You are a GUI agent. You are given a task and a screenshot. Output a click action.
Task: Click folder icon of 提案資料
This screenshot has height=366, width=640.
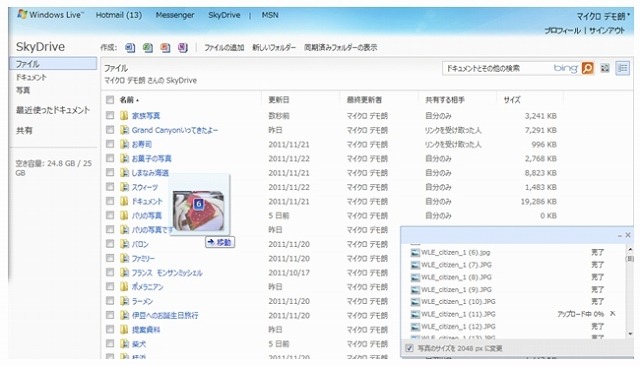click(x=124, y=330)
